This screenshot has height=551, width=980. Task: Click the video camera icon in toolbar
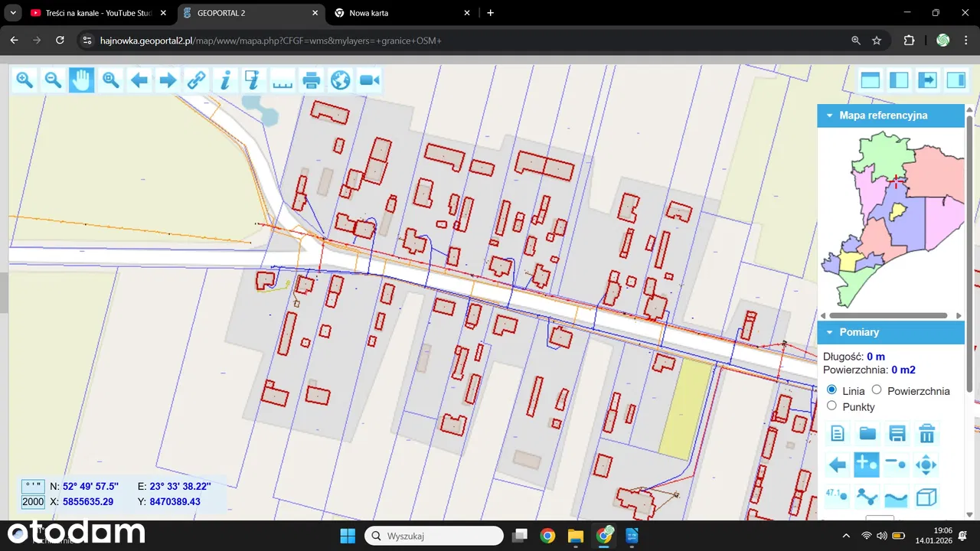[x=370, y=80]
